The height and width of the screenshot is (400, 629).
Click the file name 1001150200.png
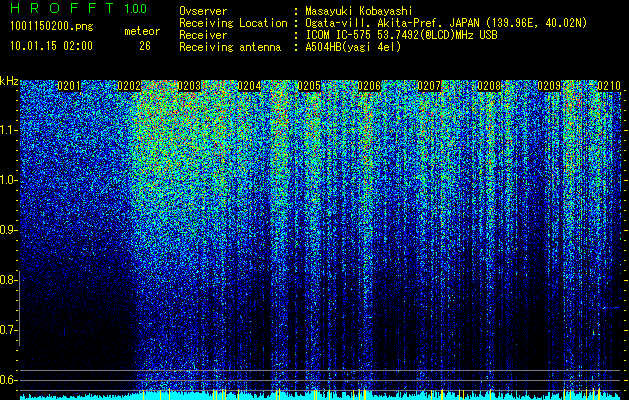click(x=52, y=27)
